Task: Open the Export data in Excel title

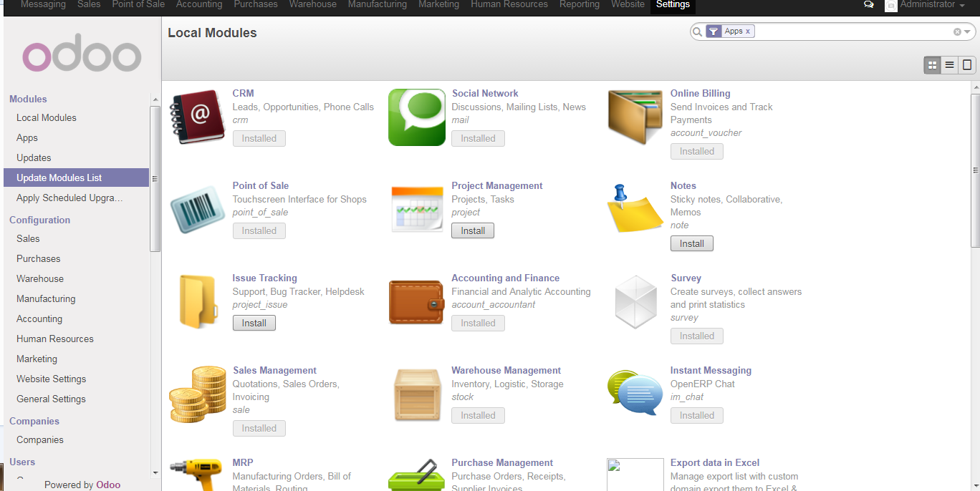Action: tap(715, 462)
